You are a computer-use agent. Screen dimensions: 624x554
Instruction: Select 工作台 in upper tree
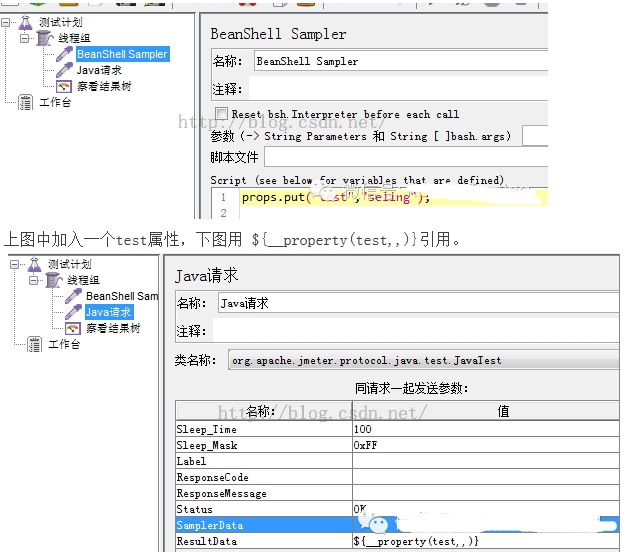(55, 102)
